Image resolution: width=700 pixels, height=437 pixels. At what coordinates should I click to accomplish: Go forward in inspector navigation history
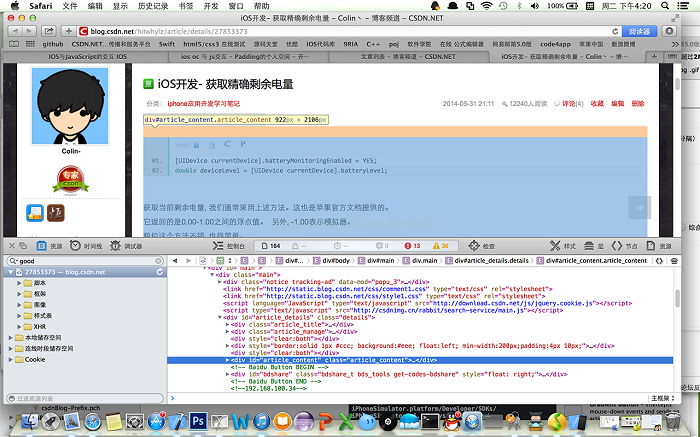188,261
